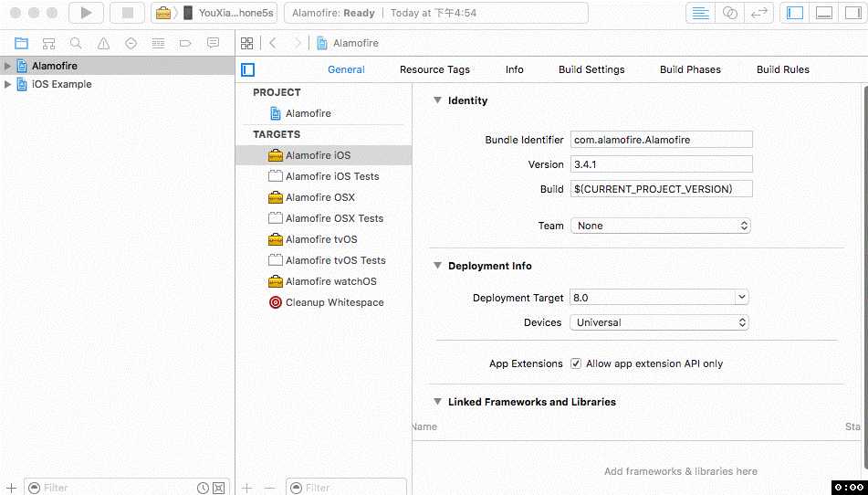
Task: Show only source-controlled files filter
Action: [x=219, y=488]
